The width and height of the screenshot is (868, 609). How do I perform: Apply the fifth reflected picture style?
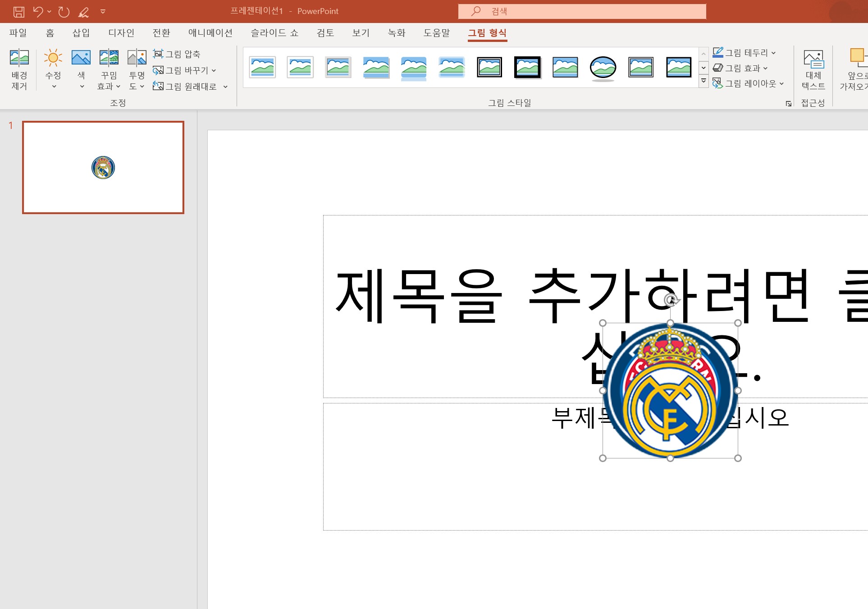tap(414, 68)
